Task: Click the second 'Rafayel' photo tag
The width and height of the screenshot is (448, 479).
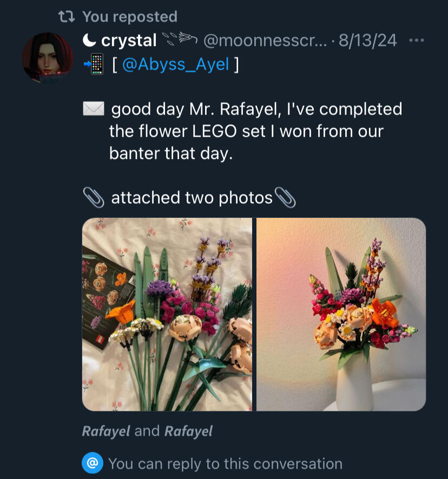Action: 188,431
